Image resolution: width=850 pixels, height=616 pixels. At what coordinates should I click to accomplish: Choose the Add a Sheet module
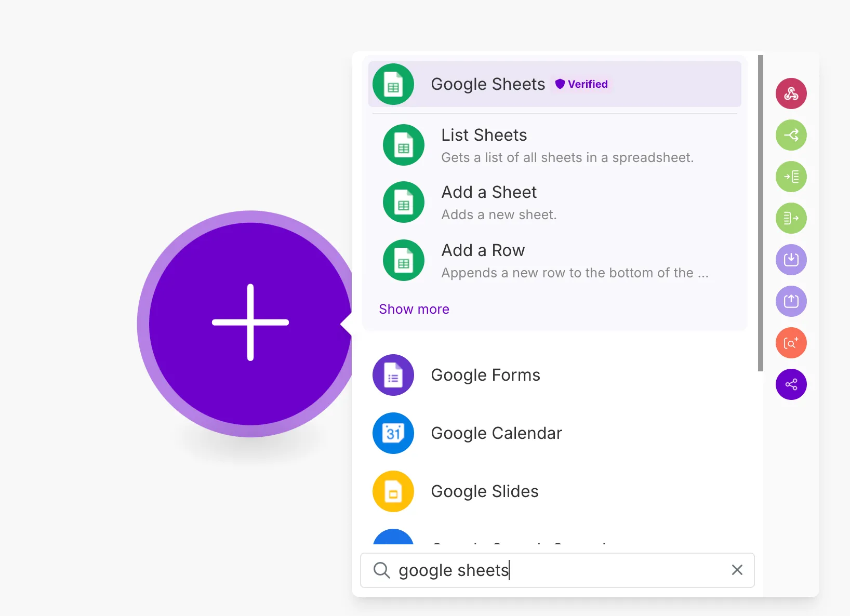(x=554, y=202)
